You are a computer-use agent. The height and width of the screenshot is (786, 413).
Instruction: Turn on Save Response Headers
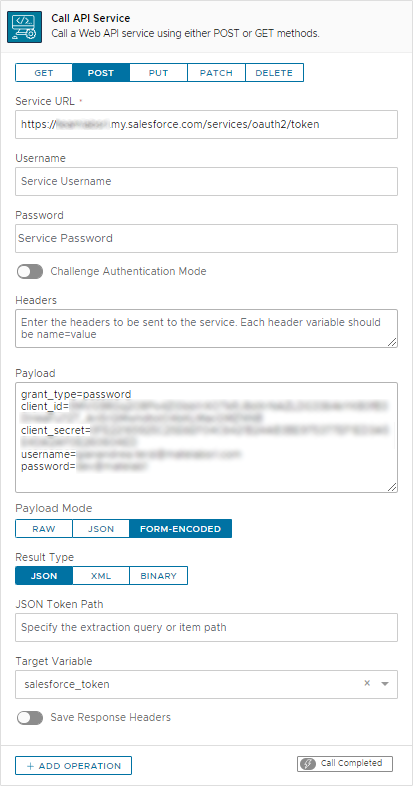click(30, 718)
